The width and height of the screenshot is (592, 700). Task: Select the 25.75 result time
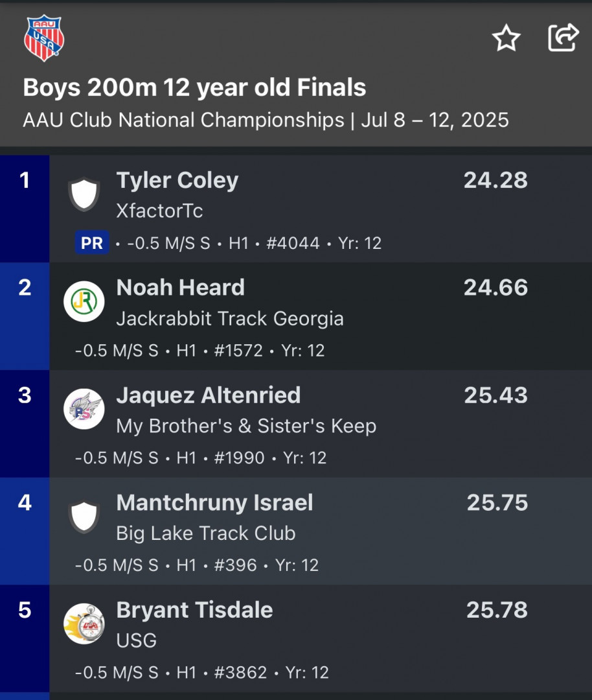[x=497, y=503]
